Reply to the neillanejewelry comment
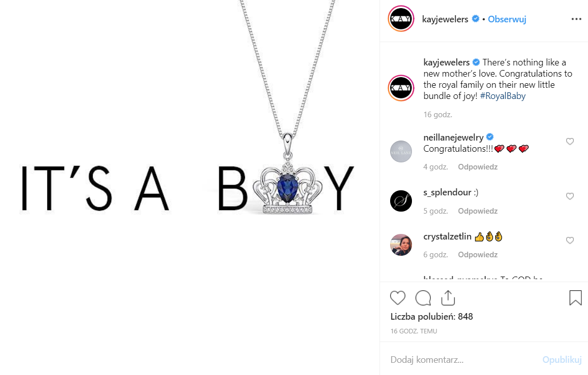The height and width of the screenshot is (375, 588). [477, 167]
